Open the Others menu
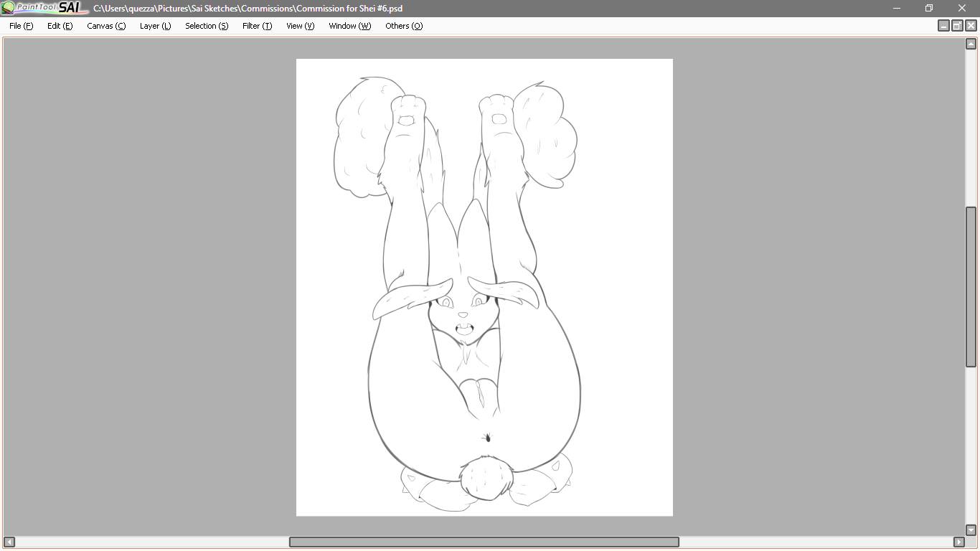980x551 pixels. tap(403, 26)
